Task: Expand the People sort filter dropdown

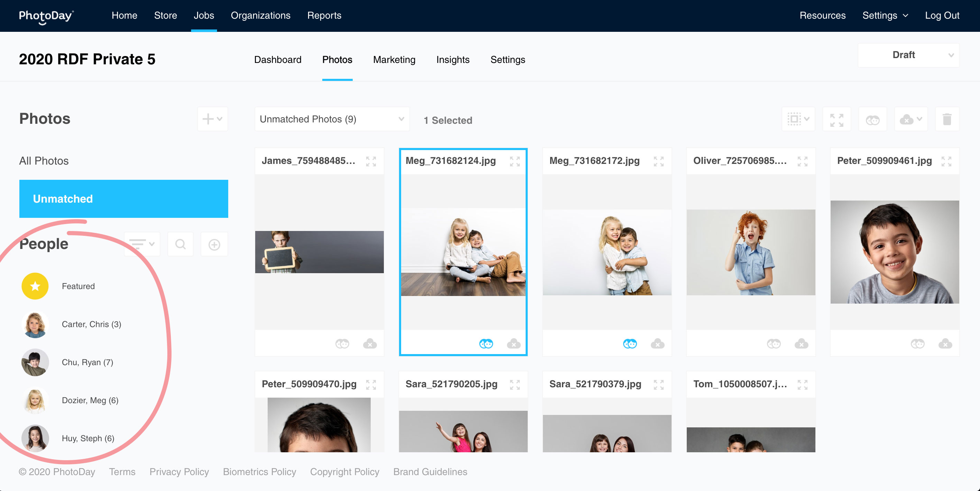Action: pyautogui.click(x=142, y=244)
